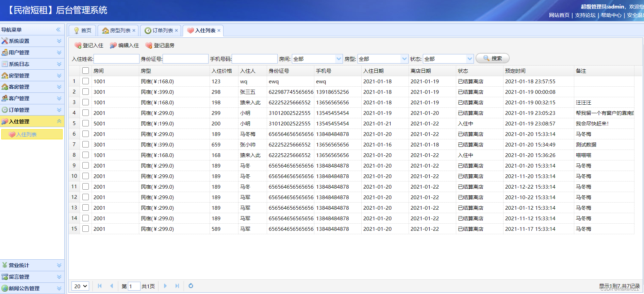Click the 留言管理 message icon

click(x=5, y=277)
